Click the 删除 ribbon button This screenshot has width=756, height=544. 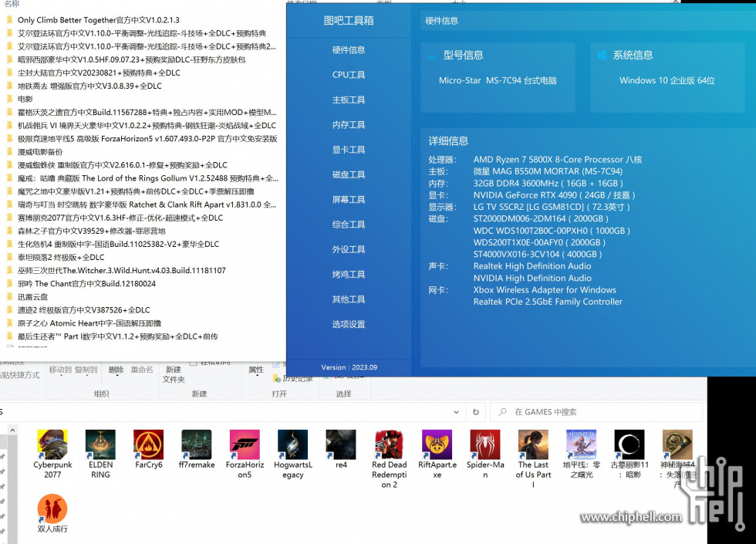tap(116, 370)
